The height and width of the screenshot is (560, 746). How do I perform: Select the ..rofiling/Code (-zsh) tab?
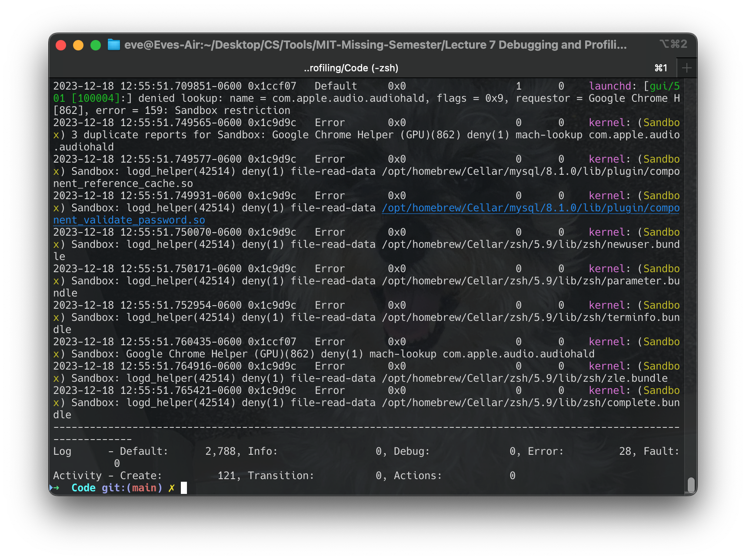click(x=351, y=67)
